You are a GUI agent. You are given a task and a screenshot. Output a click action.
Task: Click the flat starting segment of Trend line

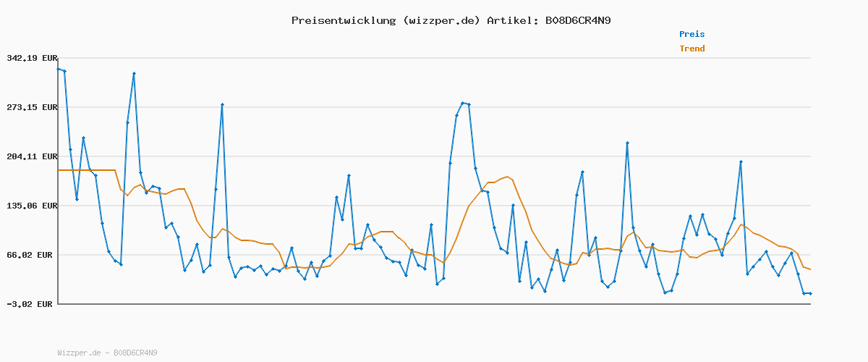tap(87, 170)
